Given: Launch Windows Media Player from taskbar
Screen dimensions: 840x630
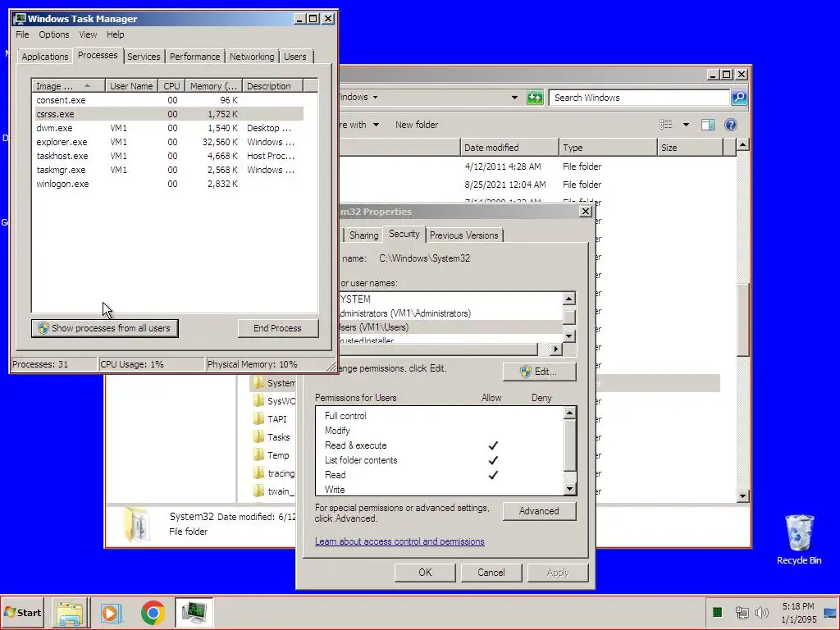Looking at the screenshot, I should tap(112, 613).
